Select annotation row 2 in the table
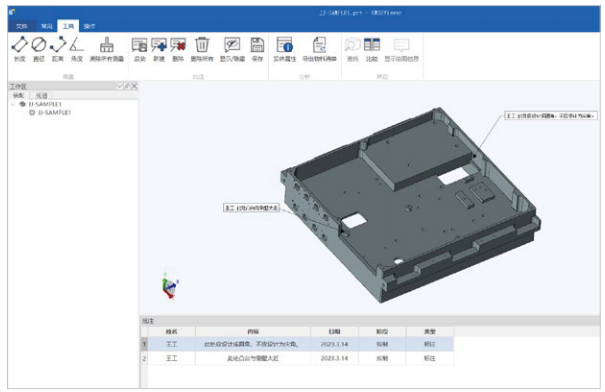The image size is (605, 392). [x=297, y=358]
